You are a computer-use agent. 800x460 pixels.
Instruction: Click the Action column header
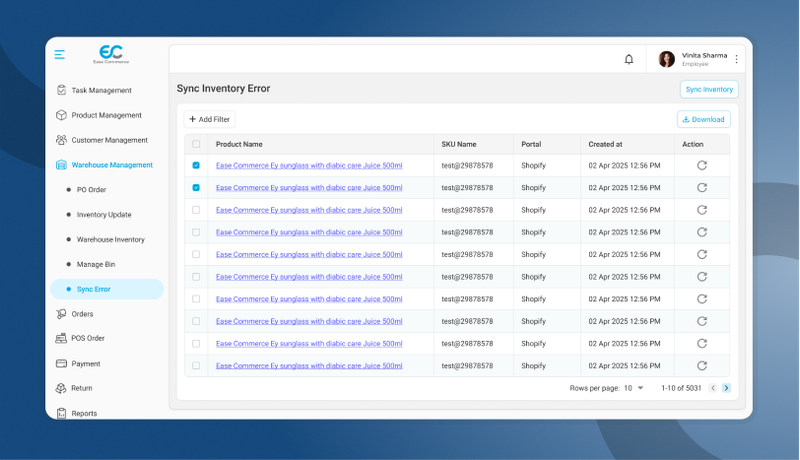tap(693, 144)
